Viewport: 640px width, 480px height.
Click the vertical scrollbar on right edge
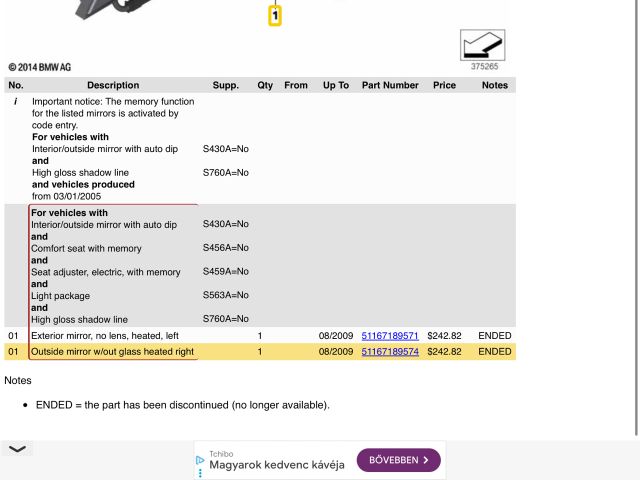(x=636, y=200)
